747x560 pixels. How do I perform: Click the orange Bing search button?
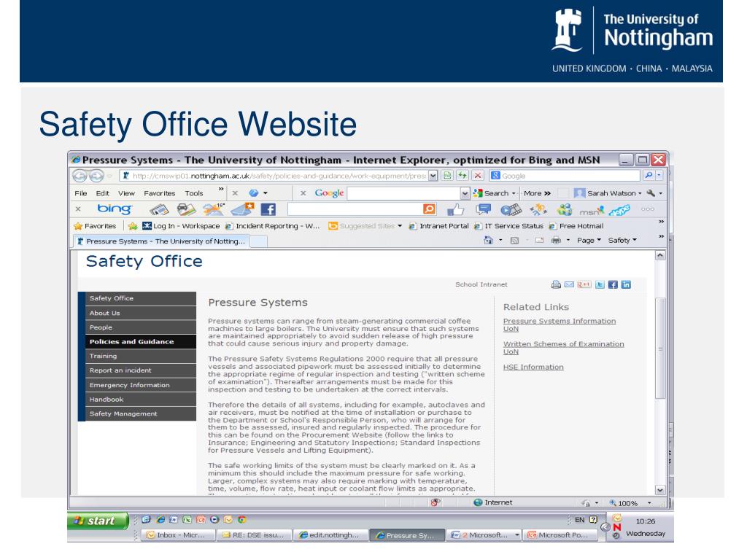coord(429,209)
